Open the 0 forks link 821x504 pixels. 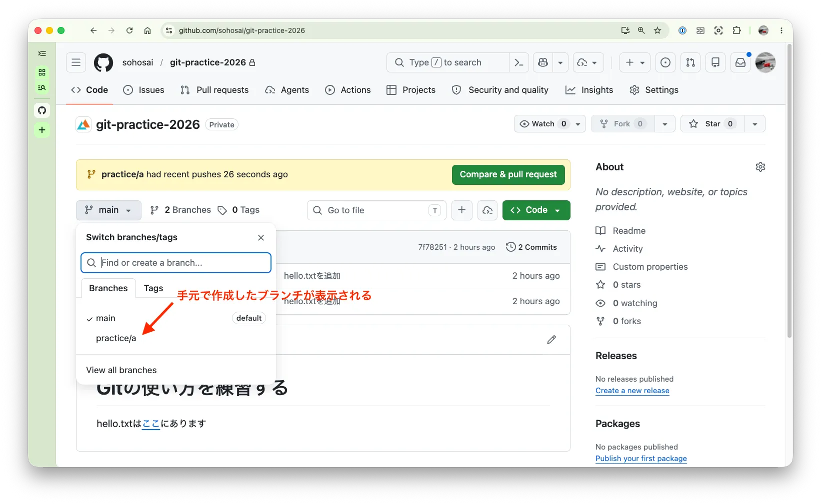(618, 321)
